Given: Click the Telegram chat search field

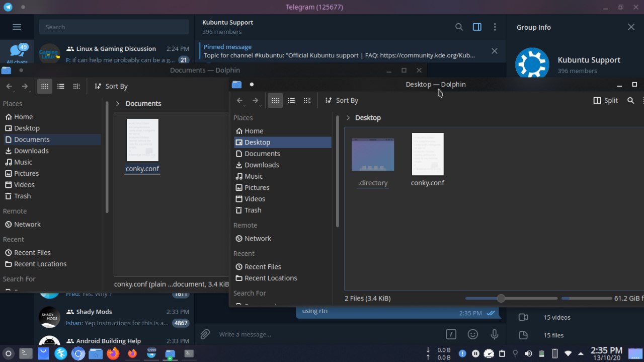Looking at the screenshot, I should click(114, 27).
